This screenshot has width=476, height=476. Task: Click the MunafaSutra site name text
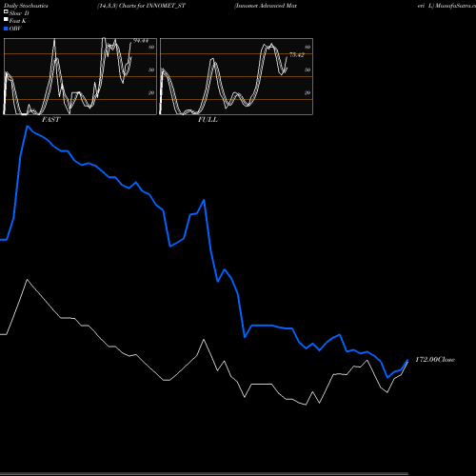tap(455, 6)
